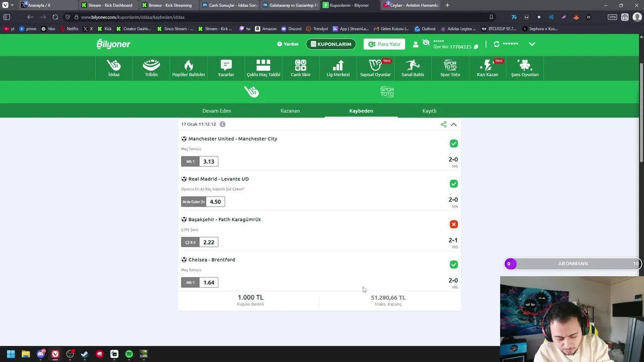Toggle balance visibility eye icon
This screenshot has height=362, width=644.
[426, 43]
